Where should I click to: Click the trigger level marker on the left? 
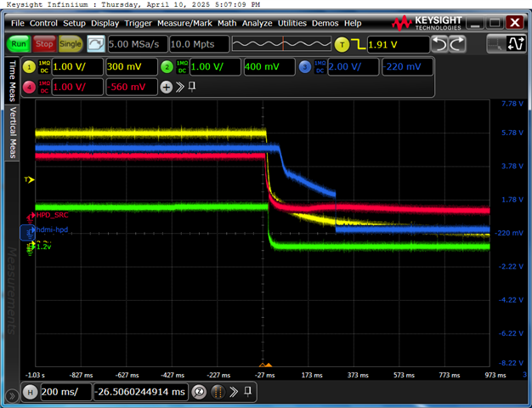[29, 179]
